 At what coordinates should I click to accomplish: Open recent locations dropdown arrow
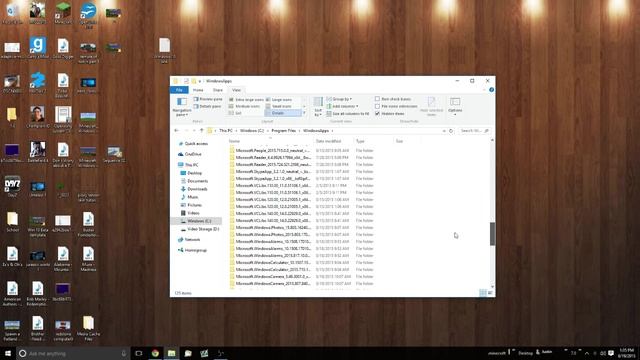tap(194, 131)
